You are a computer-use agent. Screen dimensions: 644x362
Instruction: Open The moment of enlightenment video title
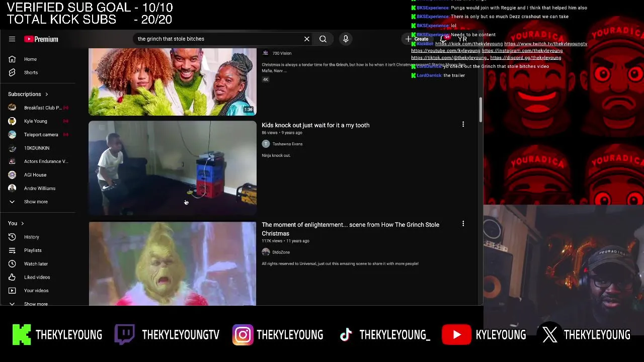point(350,229)
